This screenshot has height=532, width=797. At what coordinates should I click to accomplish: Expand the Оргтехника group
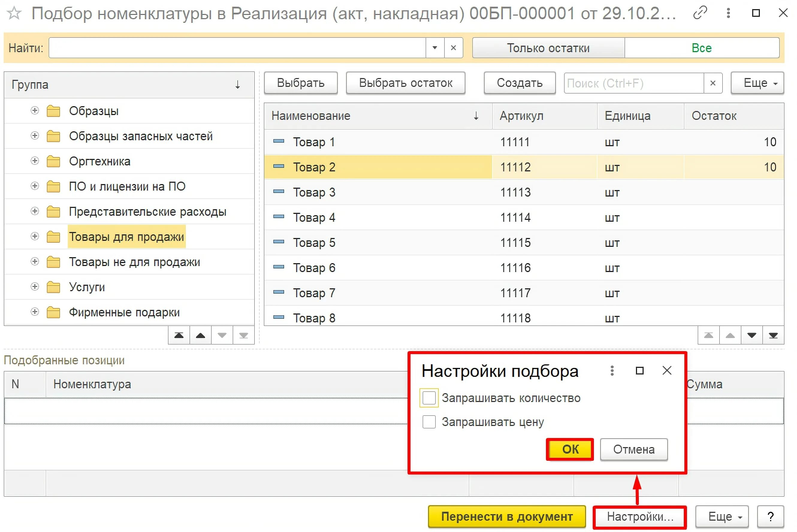point(35,161)
